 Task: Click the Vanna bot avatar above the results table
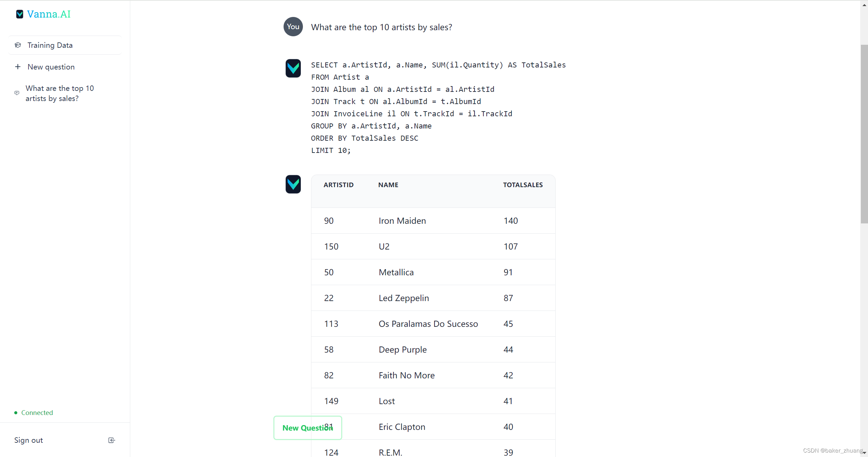coord(293,184)
